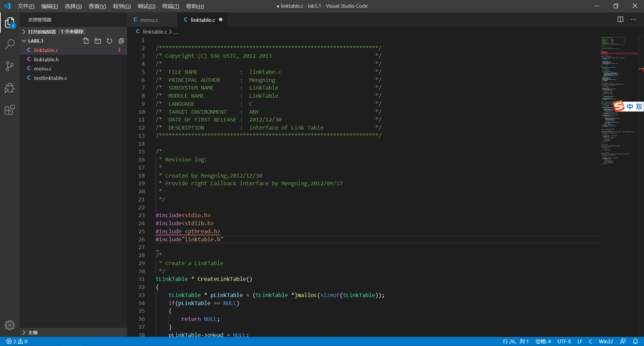644x346 pixels.
Task: Click New Folder icon in explorer
Action: (98, 41)
